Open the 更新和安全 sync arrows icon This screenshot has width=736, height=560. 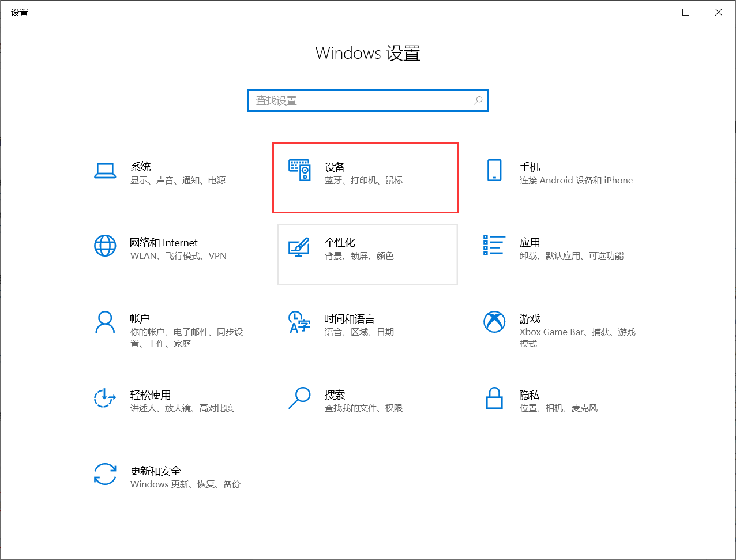[x=105, y=474]
